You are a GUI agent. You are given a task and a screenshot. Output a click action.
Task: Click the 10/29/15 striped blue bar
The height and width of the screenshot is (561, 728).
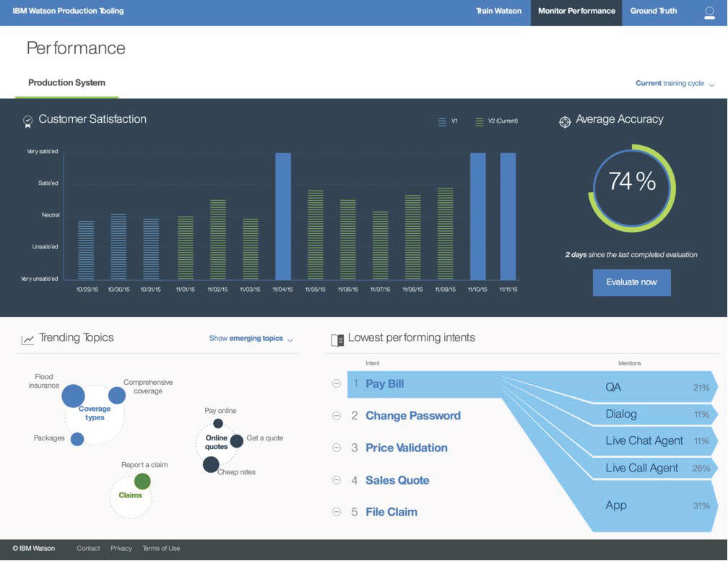(86, 250)
